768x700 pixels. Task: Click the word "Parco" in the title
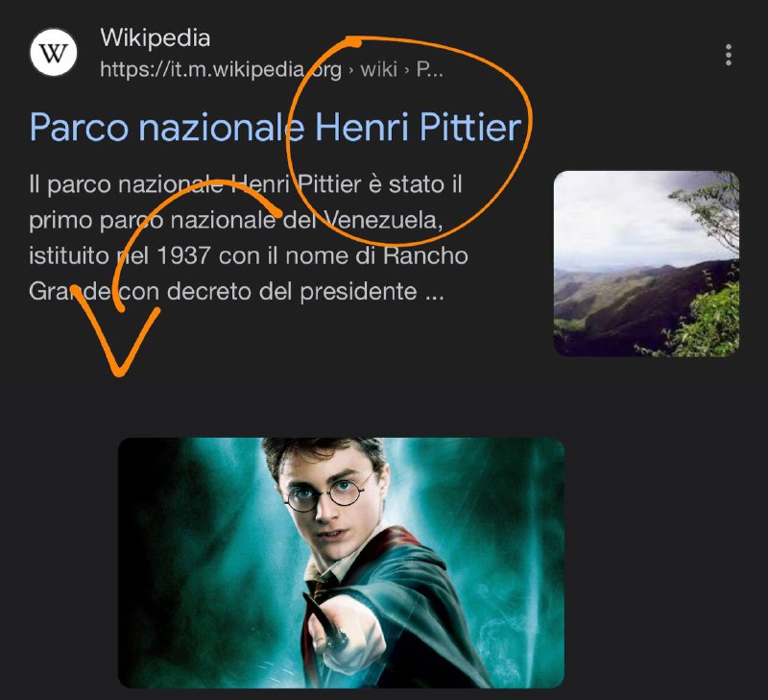(x=80, y=128)
